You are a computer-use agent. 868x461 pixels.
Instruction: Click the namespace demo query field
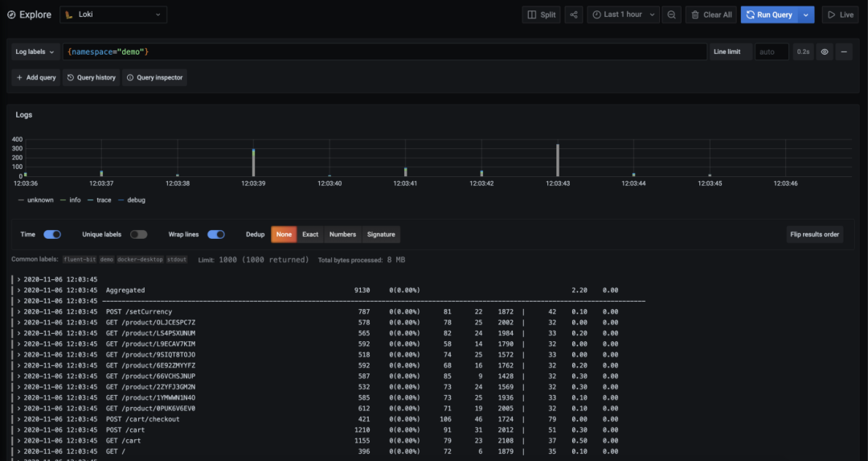385,51
